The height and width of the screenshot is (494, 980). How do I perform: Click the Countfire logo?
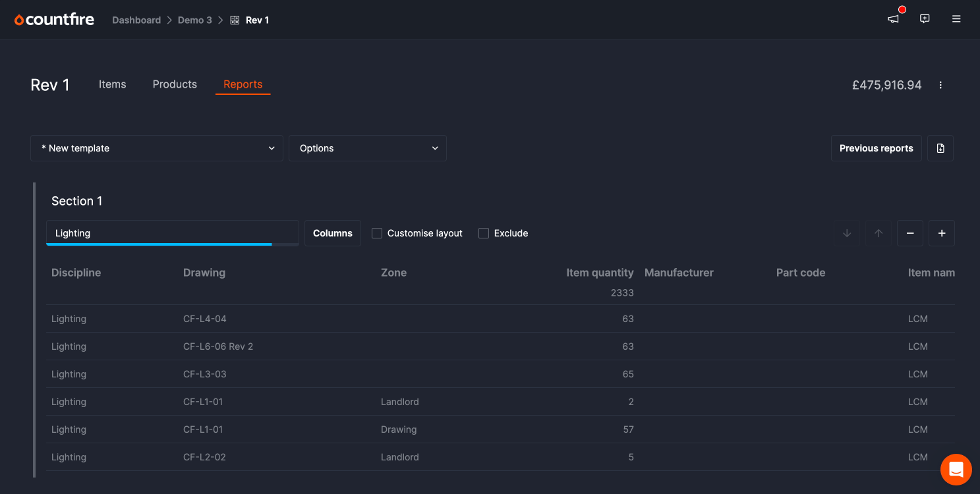[x=54, y=20]
